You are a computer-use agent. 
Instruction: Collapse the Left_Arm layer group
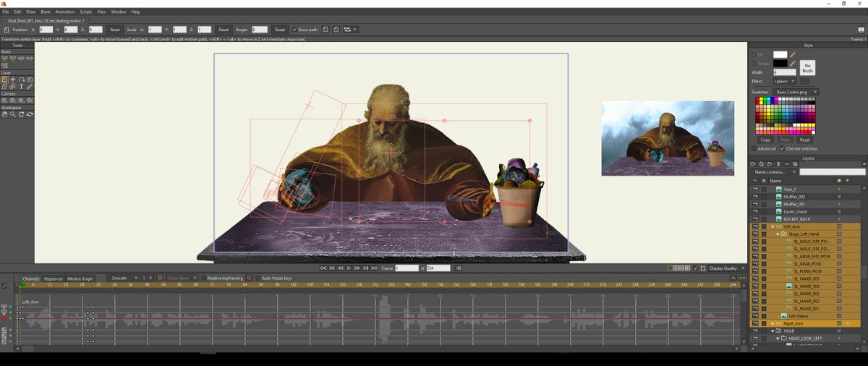[x=773, y=226]
